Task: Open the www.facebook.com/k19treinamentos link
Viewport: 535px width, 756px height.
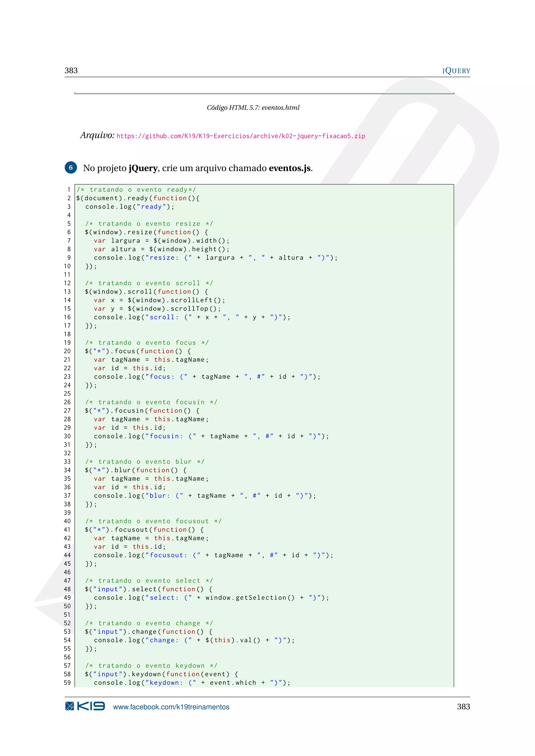Action: 171,707
